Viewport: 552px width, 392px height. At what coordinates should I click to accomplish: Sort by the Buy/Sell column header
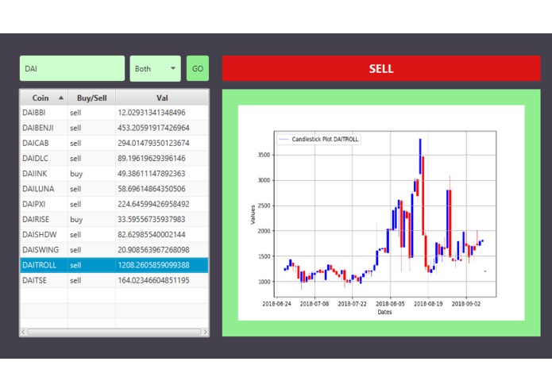91,98
